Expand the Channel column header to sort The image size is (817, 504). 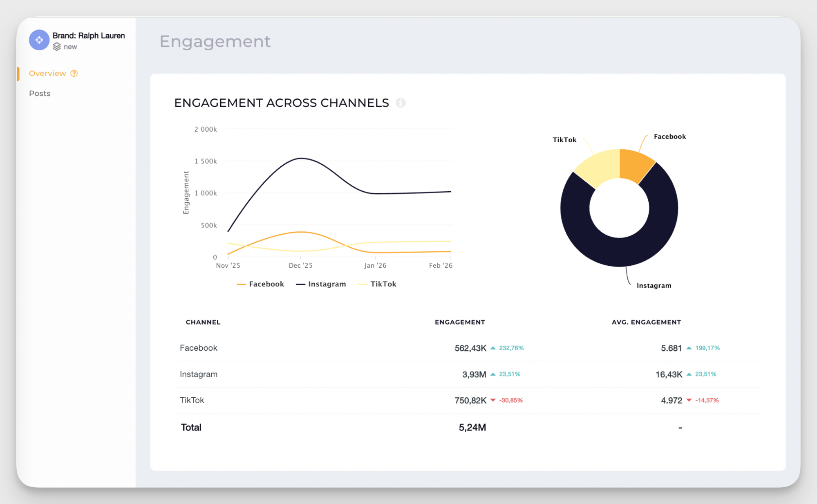pyautogui.click(x=203, y=322)
